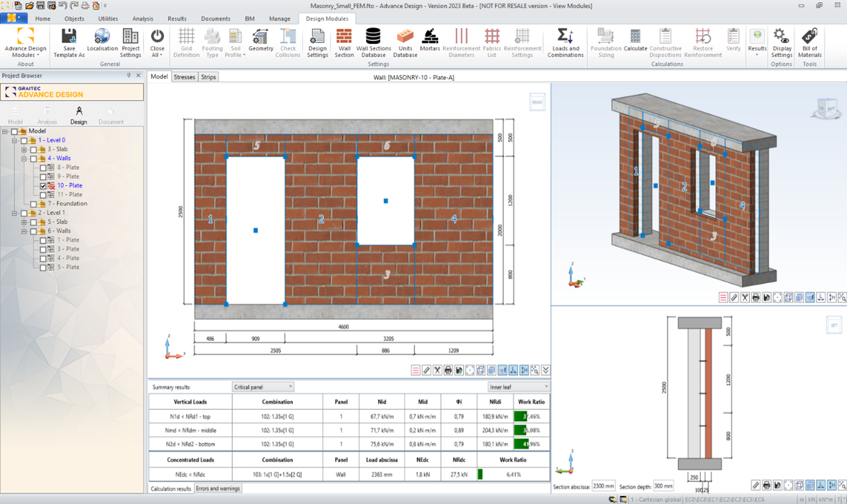The image size is (847, 504).
Task: Expand the 3 - Slab node
Action: 24,150
